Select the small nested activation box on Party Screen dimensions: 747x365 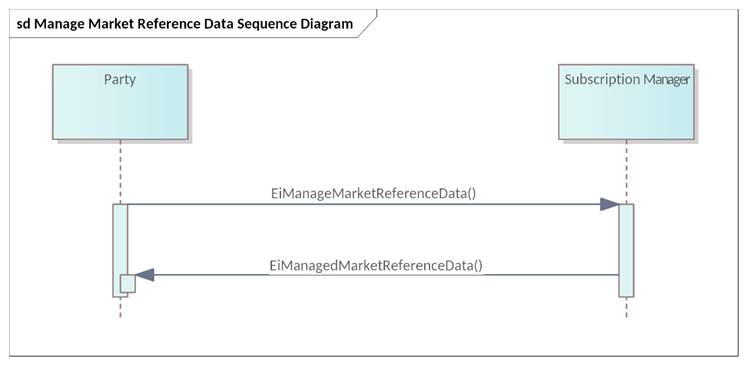pos(128,284)
